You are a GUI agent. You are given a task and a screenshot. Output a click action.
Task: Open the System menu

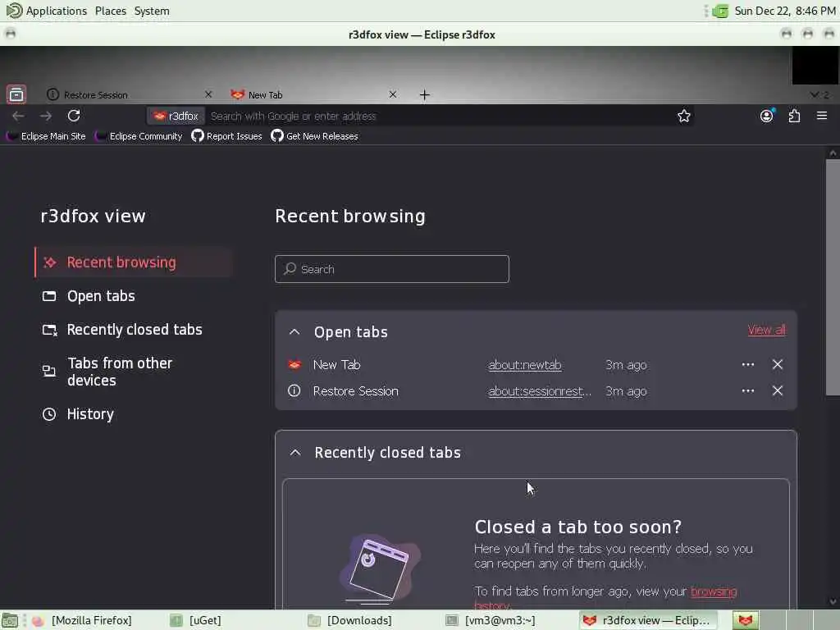click(152, 11)
